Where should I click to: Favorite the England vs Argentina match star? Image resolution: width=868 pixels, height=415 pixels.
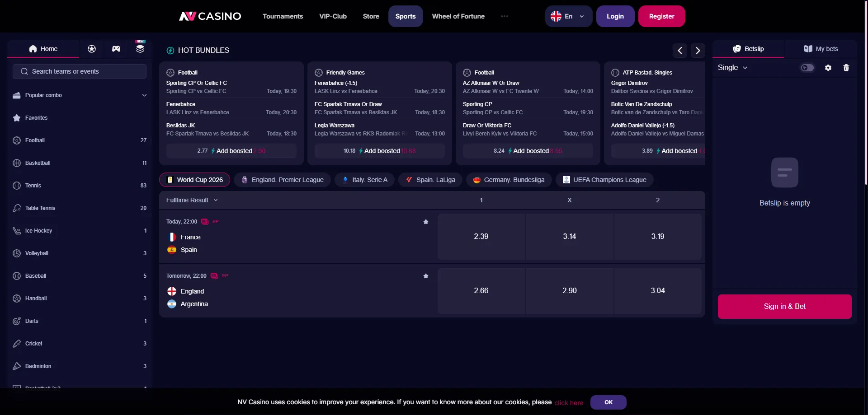pyautogui.click(x=426, y=276)
